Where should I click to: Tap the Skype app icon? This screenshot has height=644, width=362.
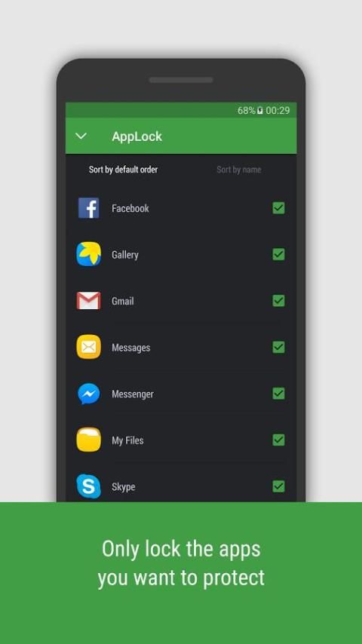89,486
